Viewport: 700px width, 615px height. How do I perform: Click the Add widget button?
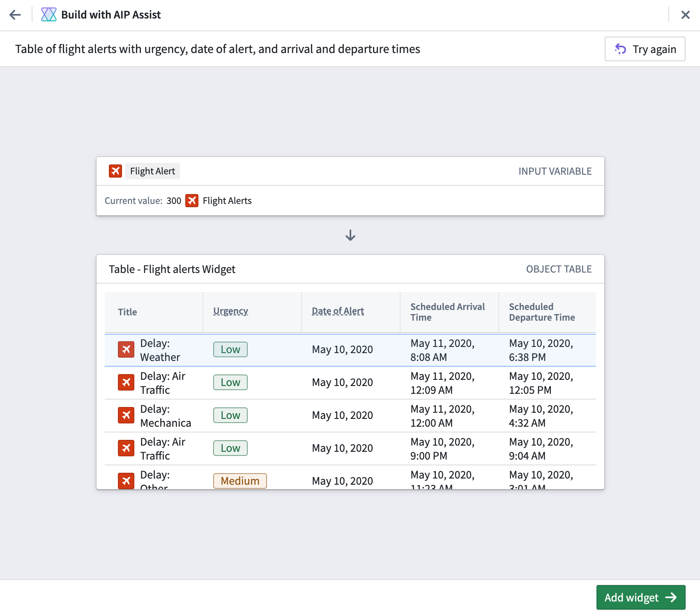tap(641, 597)
